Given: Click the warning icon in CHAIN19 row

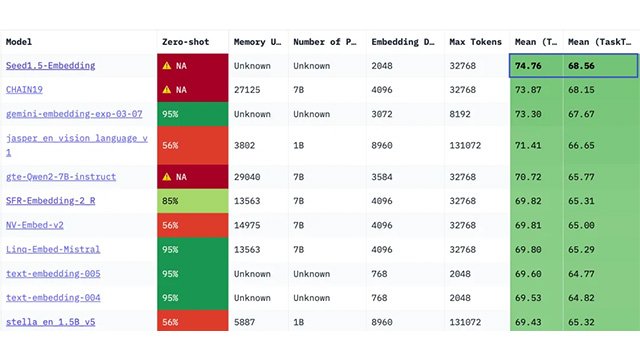Looking at the screenshot, I should click(167, 90).
